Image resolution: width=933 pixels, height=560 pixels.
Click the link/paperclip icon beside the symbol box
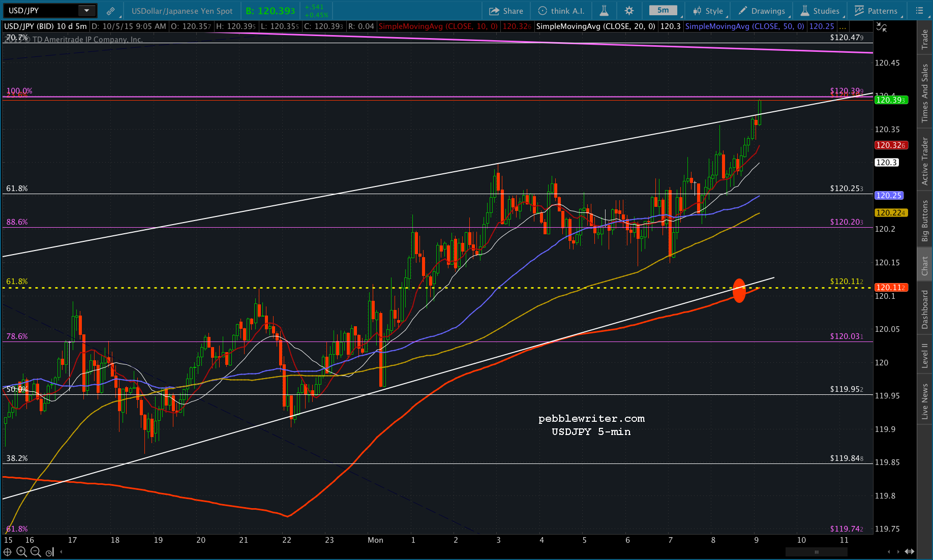click(110, 11)
